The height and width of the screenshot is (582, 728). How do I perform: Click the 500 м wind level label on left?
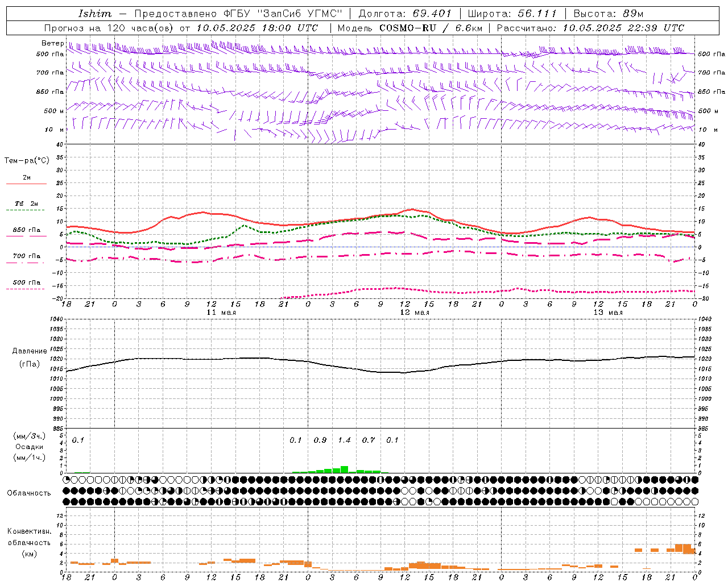point(54,111)
